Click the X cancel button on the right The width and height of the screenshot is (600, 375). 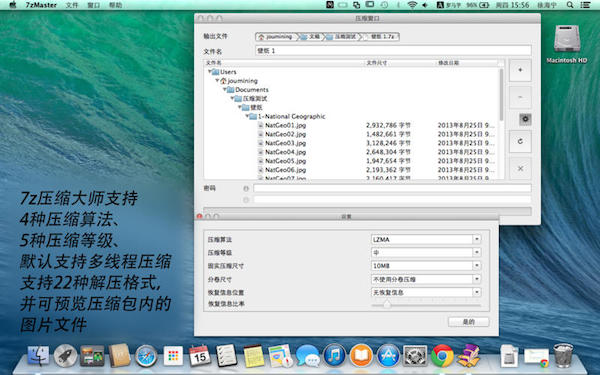tap(520, 168)
